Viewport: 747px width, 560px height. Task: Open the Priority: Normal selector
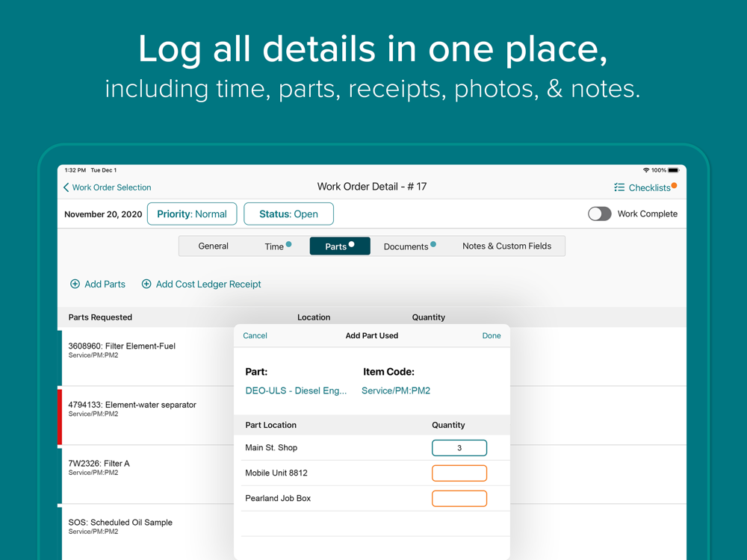click(192, 214)
